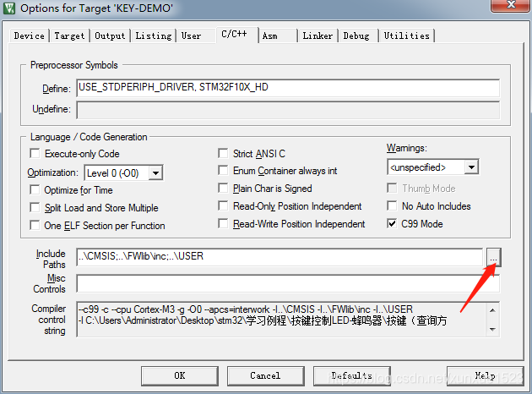Screen dimensions: 532x394
Task: Open Help for this dialog
Action: click(x=485, y=375)
